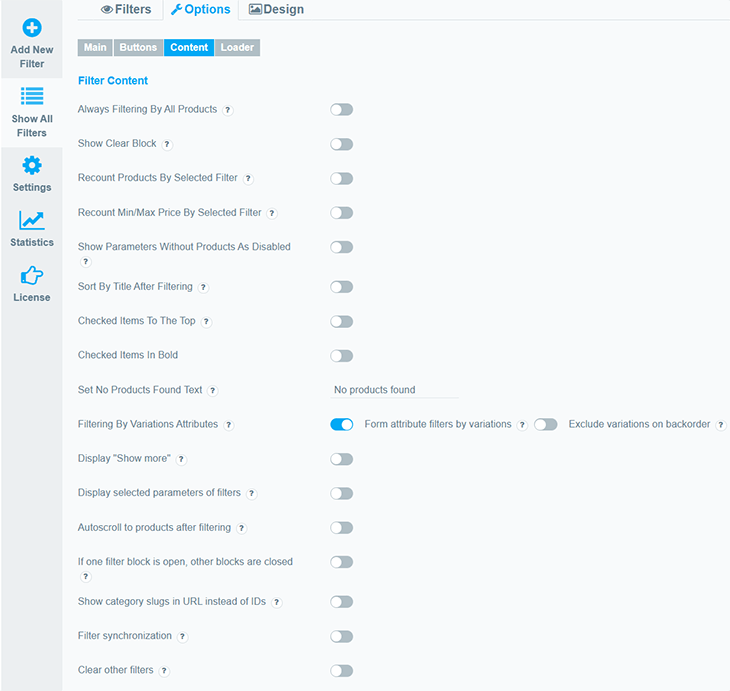Enable Recount Products By Selected Filter toggle
The width and height of the screenshot is (730, 691).
(342, 179)
